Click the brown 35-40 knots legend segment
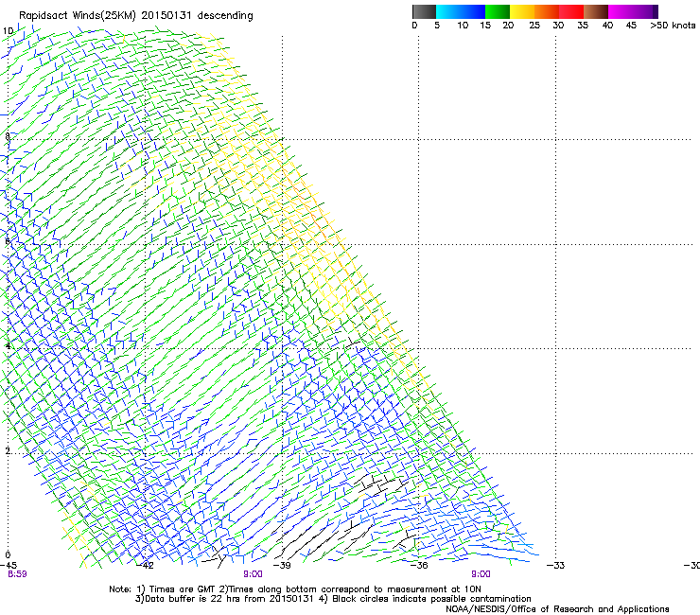This screenshot has width=700, height=615. pyautogui.click(x=596, y=11)
